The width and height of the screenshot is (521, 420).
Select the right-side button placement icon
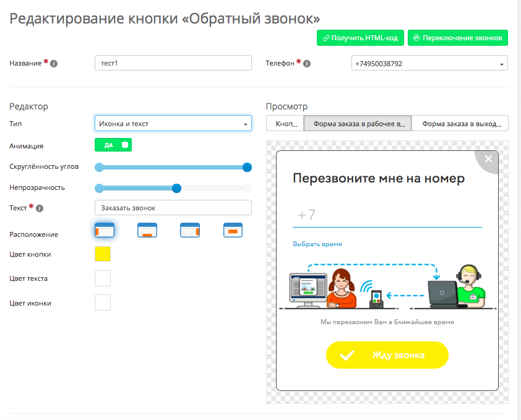click(190, 231)
